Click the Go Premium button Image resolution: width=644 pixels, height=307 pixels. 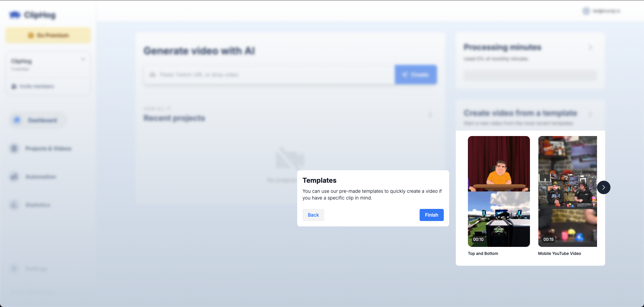pos(48,35)
